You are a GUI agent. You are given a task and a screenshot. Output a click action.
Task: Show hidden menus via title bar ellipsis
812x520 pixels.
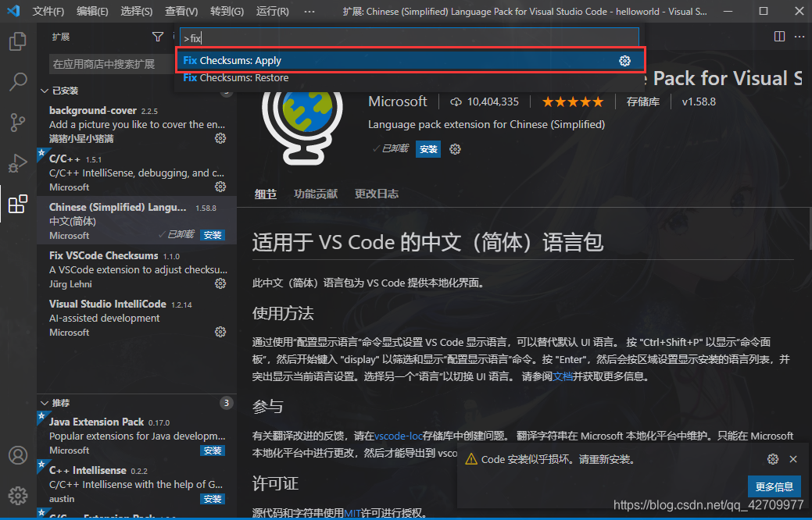(309, 12)
